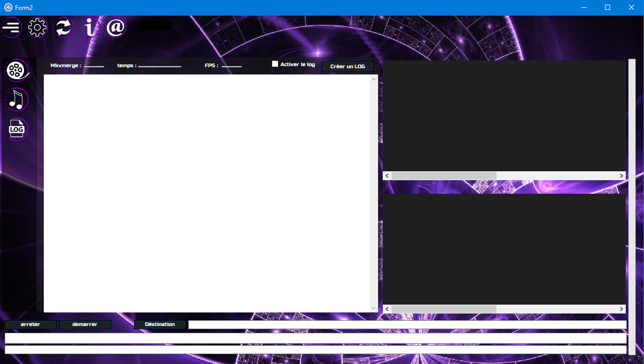Enable the "Activer le log" checkbox
The image size is (644, 364).
(275, 64)
